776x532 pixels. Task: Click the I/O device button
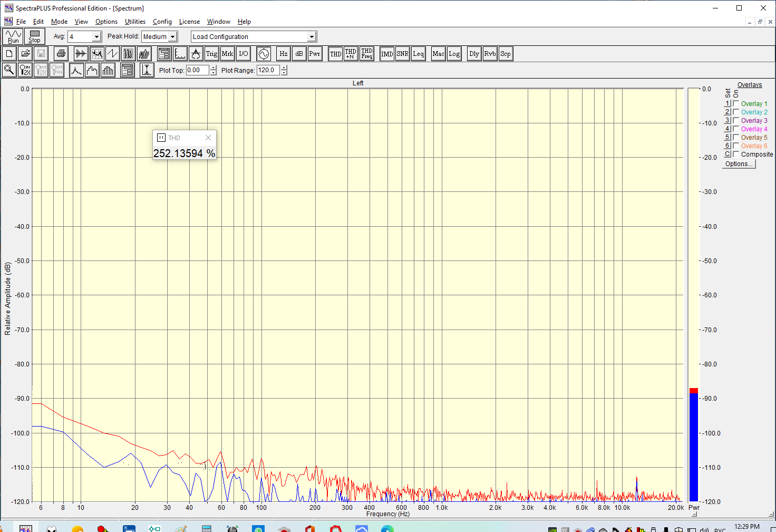[243, 54]
